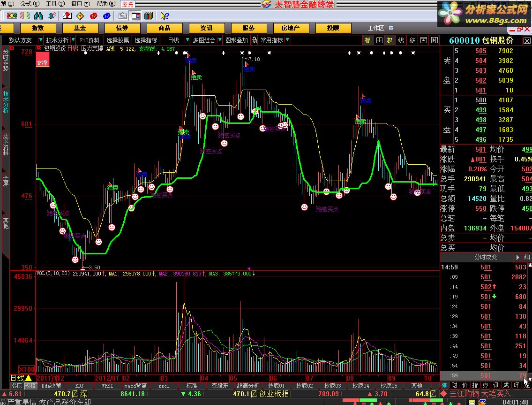Viewport: 532px width, 405px height.
Task: Click the help cursor question icon
Action: pos(165,16)
